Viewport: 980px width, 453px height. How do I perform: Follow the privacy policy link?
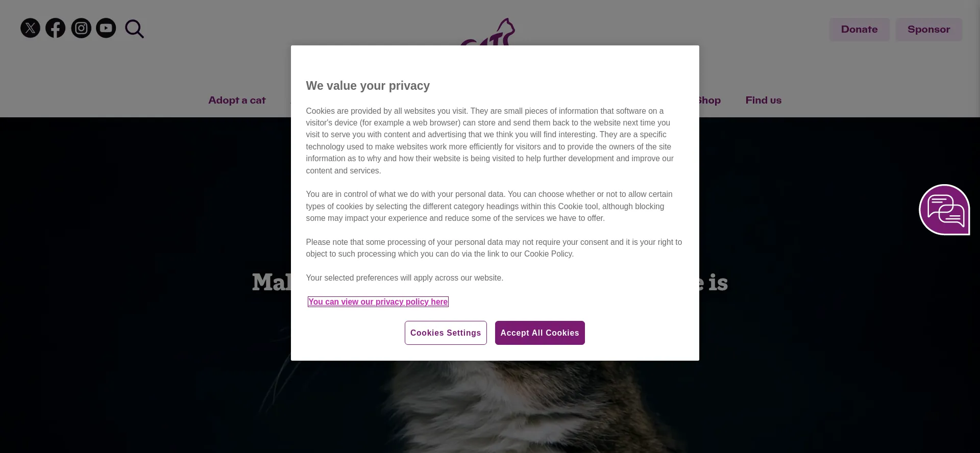[378, 302]
